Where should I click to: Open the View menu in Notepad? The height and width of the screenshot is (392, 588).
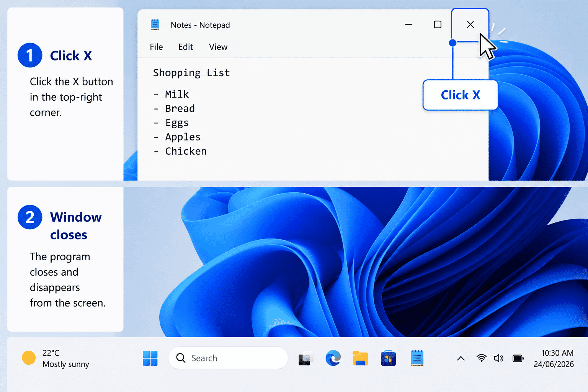pyautogui.click(x=218, y=47)
